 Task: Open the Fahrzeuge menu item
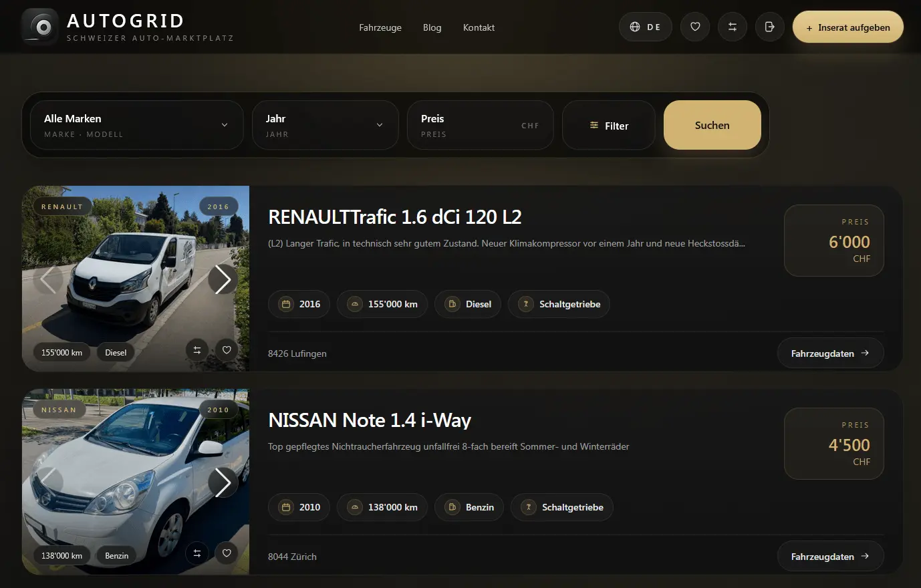(380, 27)
